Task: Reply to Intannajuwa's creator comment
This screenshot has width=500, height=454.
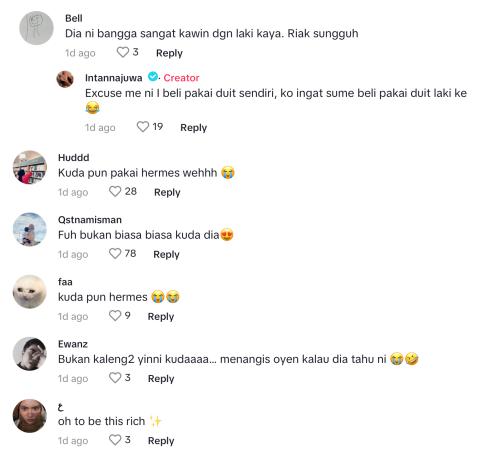Action: [x=194, y=128]
